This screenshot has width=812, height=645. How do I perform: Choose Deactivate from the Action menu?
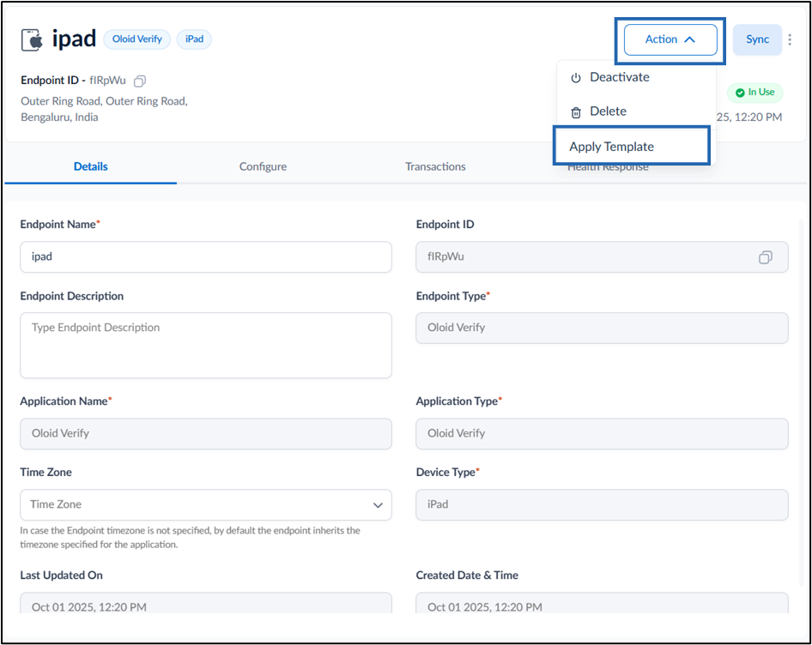(635, 77)
